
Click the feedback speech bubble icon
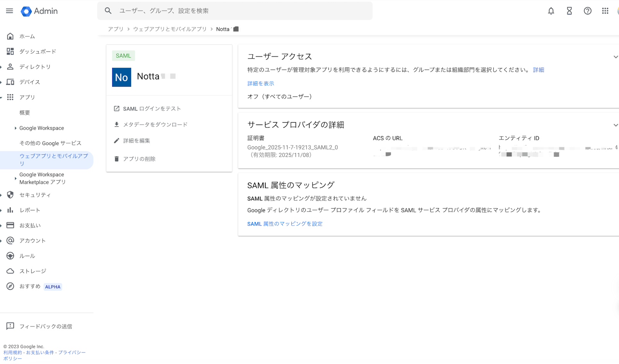(x=10, y=326)
